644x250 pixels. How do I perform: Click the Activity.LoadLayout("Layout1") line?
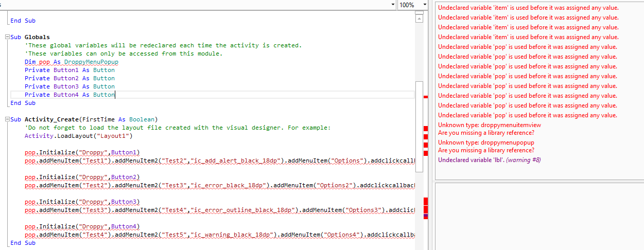(79, 136)
